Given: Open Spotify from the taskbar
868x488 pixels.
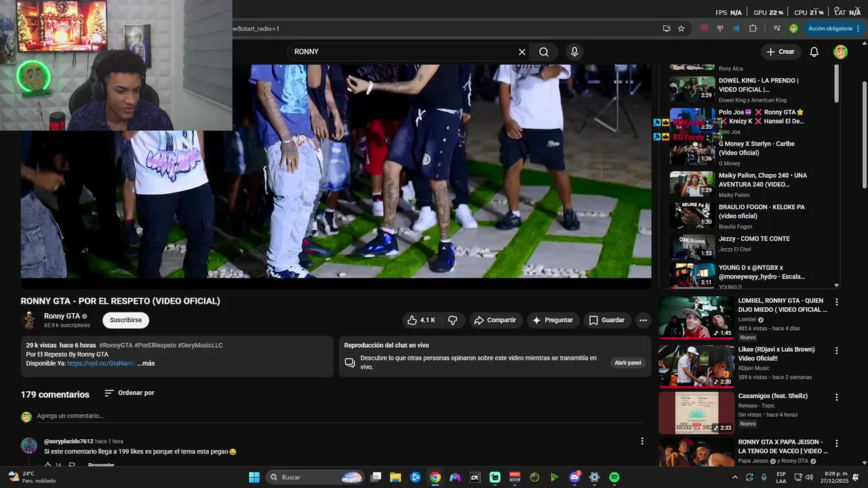Looking at the screenshot, I should tap(614, 477).
